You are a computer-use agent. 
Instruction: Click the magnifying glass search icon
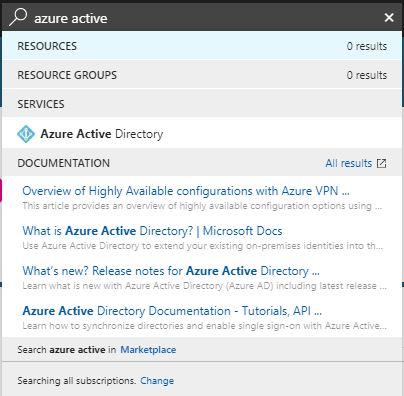point(18,17)
